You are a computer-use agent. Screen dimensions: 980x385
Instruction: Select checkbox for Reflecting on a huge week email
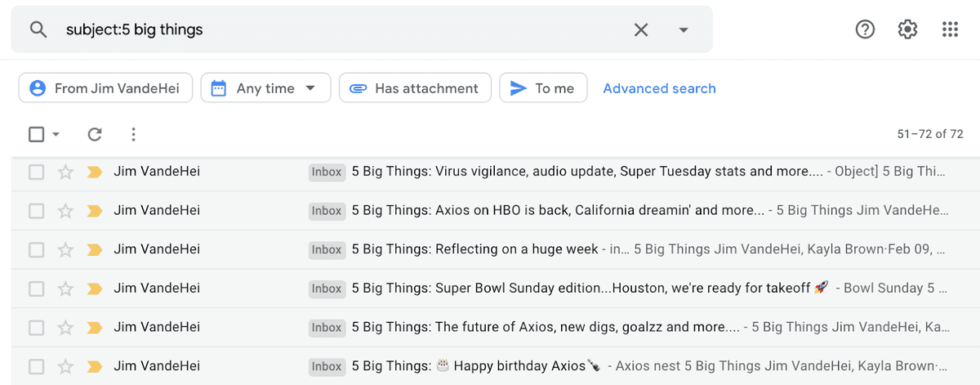point(36,249)
